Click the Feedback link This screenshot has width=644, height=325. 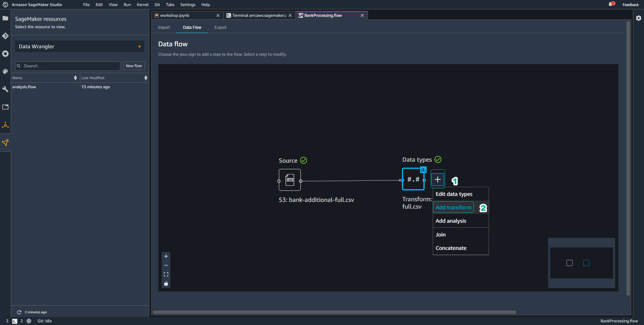(630, 5)
